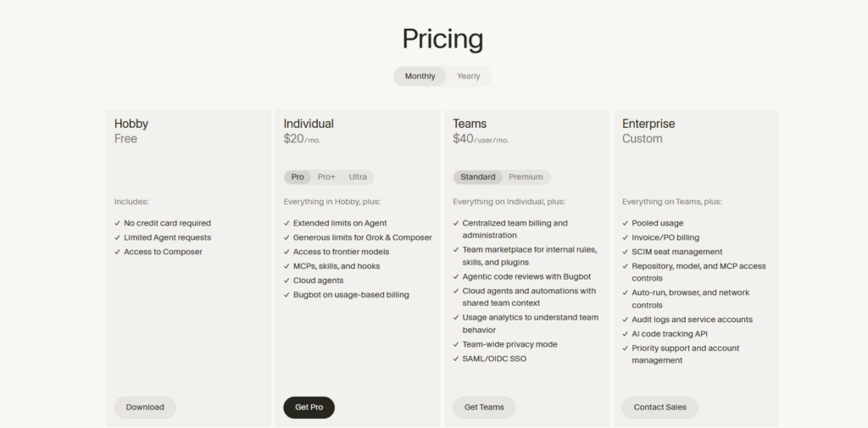This screenshot has width=868, height=428.
Task: Select Monthly billing option
Action: pyautogui.click(x=420, y=76)
